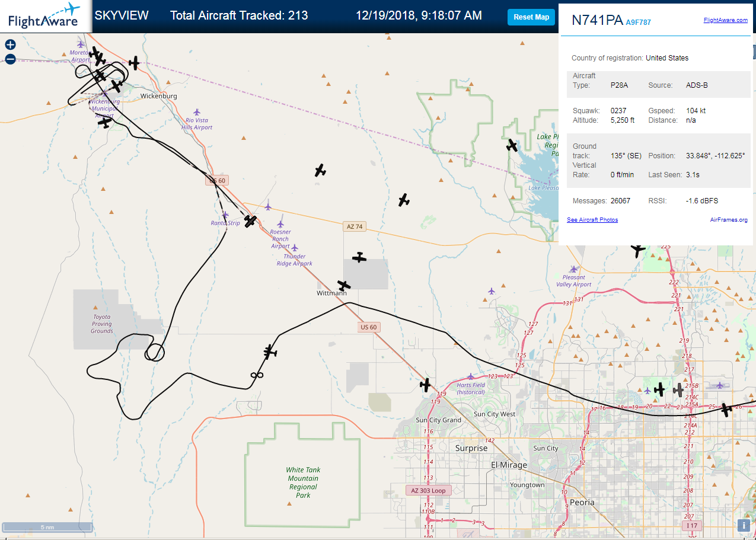Viewport: 756px width, 540px height.
Task: Select the selected aircraft on US 60 near Ranta Strip
Action: (251, 222)
